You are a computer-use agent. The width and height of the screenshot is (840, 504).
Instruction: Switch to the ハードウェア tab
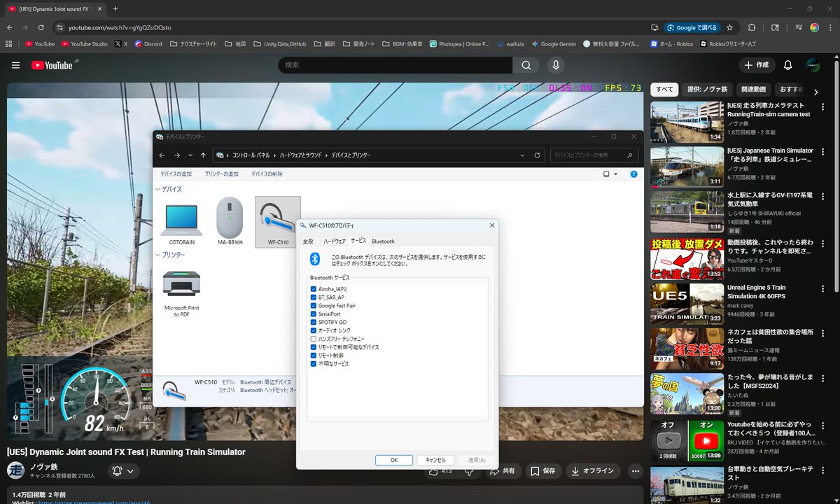(x=334, y=241)
